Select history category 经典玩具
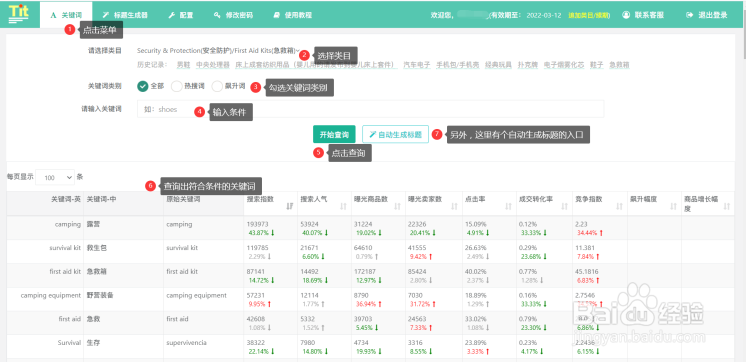Image resolution: width=746 pixels, height=362 pixels. pyautogui.click(x=499, y=65)
